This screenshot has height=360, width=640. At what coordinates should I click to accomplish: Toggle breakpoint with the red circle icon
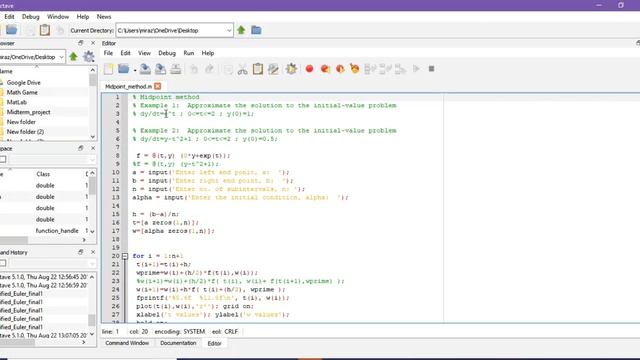309,69
